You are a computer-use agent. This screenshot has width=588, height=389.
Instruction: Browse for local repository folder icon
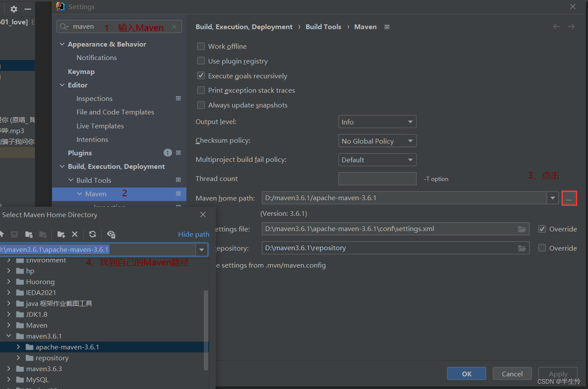pos(522,248)
